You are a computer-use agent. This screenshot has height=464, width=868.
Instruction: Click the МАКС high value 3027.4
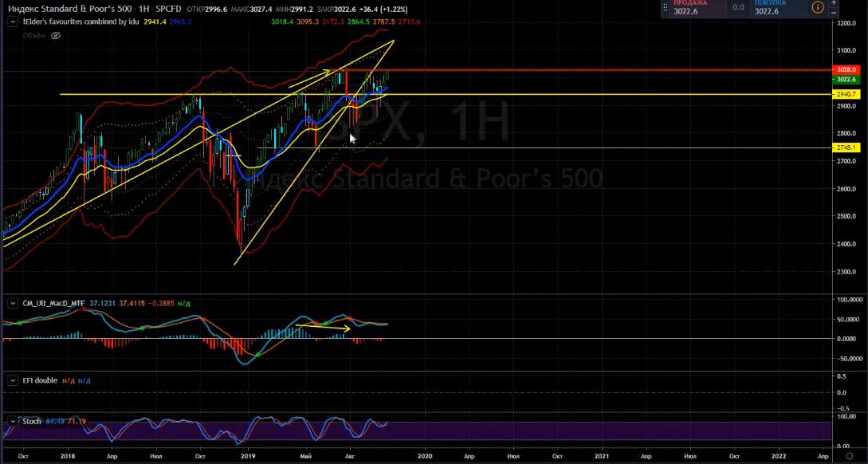pos(261,10)
